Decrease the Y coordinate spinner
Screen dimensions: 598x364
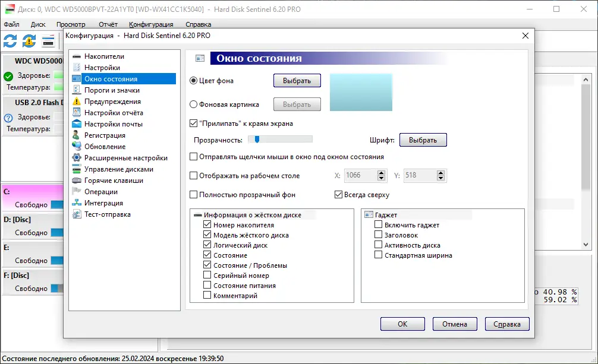[x=441, y=178]
